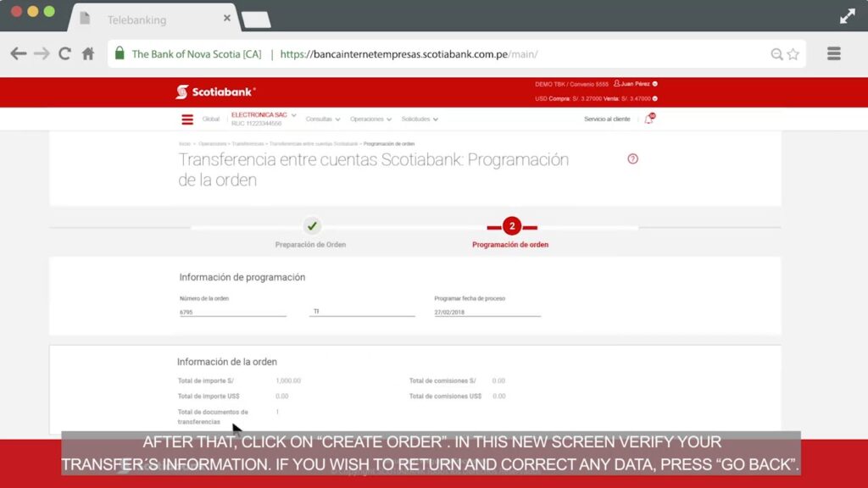Click the Scotiabank logo
868x488 pixels.
tap(215, 91)
